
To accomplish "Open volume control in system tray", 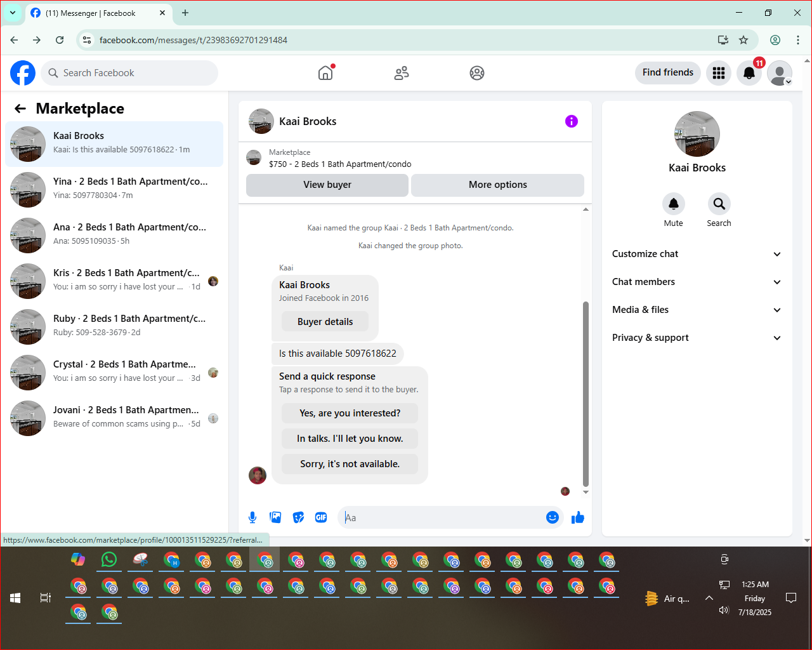I will coord(724,610).
